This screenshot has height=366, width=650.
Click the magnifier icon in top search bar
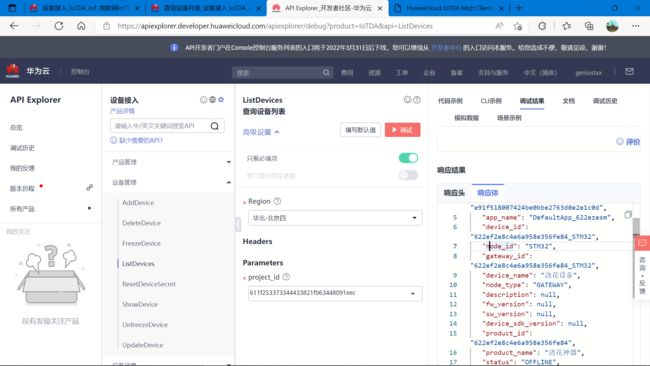[326, 73]
